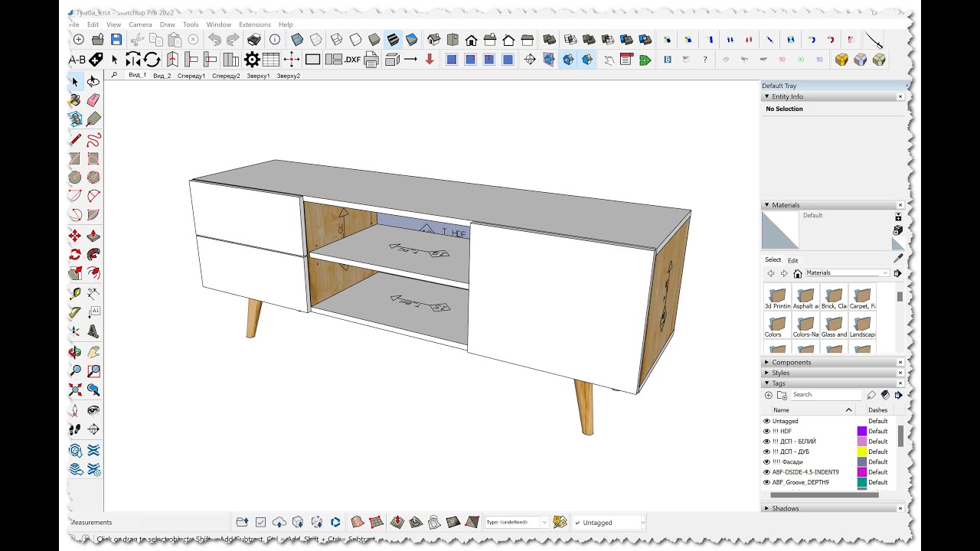Click the Undo arrow
This screenshot has height=551, width=980.
point(214,40)
